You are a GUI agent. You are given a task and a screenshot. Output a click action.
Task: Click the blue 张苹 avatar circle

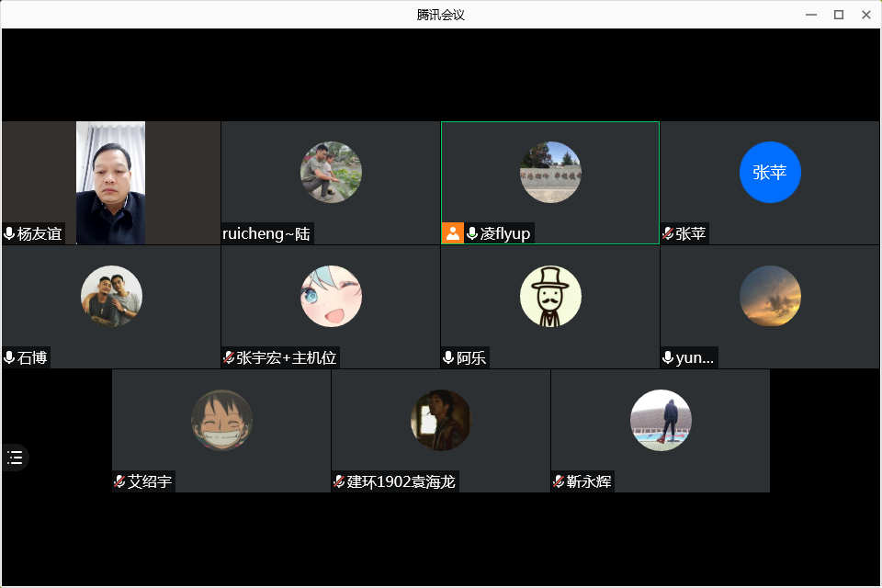(x=770, y=172)
